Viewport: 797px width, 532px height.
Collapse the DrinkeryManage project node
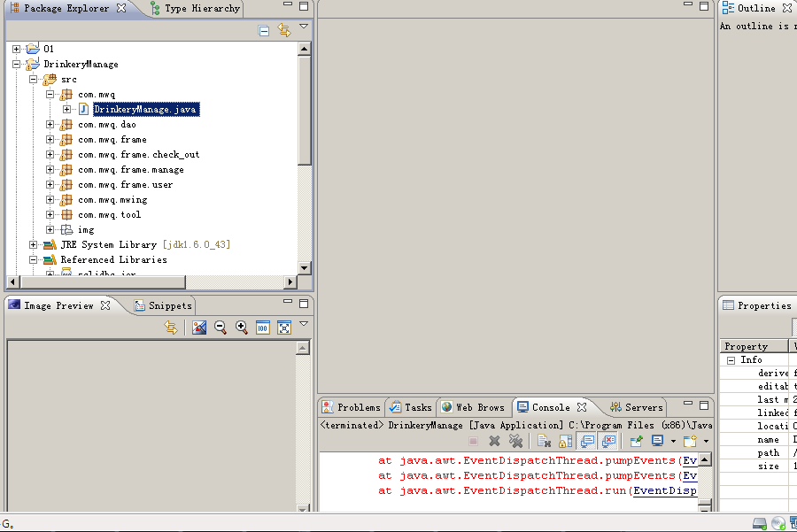click(16, 64)
